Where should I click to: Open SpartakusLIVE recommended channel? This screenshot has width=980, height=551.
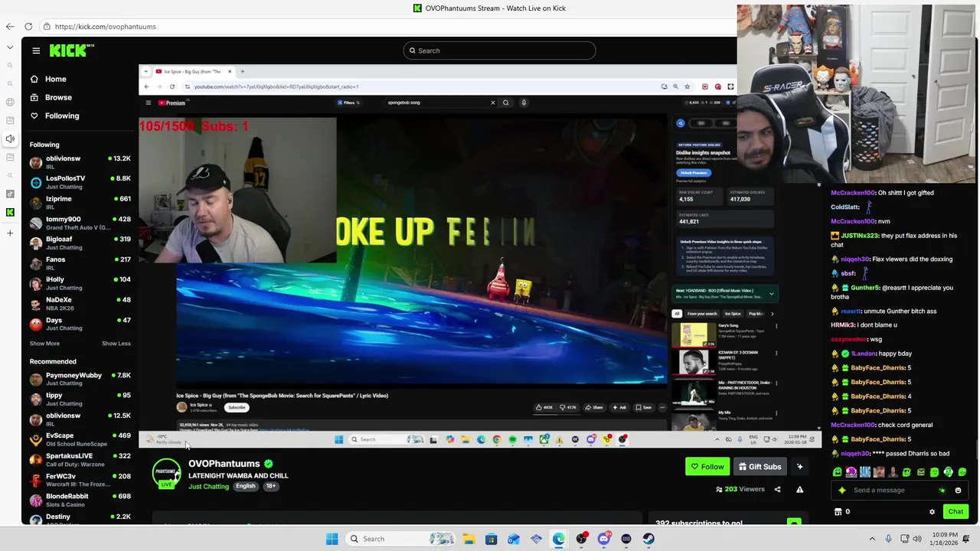(x=80, y=459)
